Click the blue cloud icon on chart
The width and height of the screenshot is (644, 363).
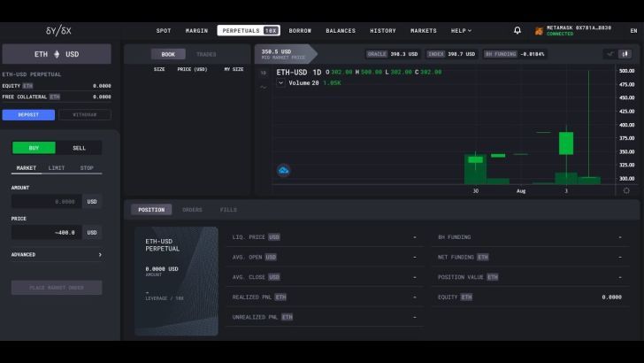click(x=284, y=170)
